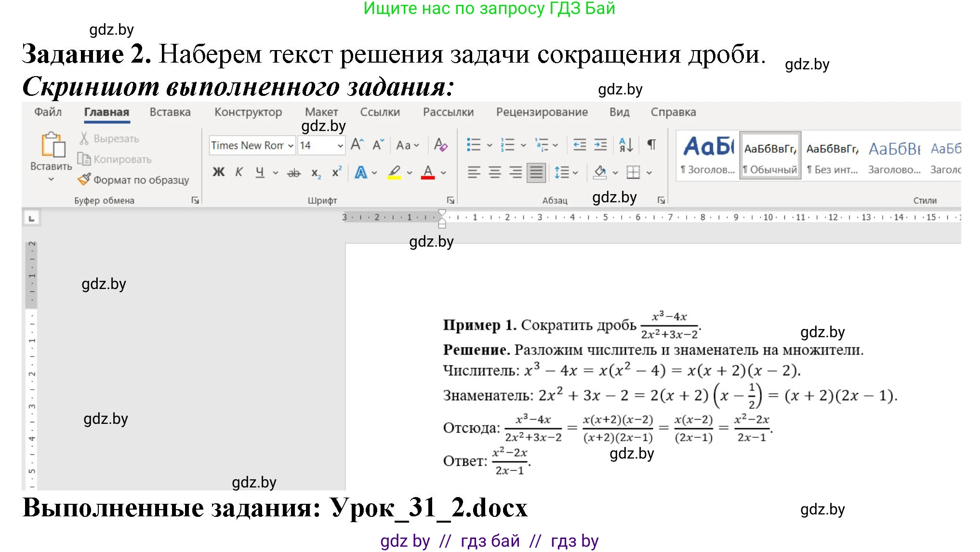The height and width of the screenshot is (552, 980).
Task: Switch to the Вставка ribbon tab
Action: tap(170, 112)
